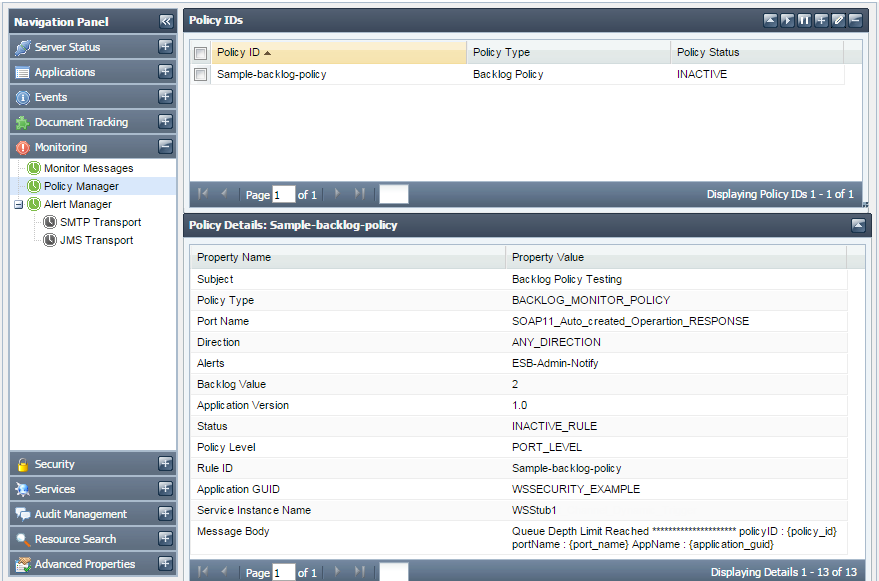Collapse the Monitoring section

[165, 147]
